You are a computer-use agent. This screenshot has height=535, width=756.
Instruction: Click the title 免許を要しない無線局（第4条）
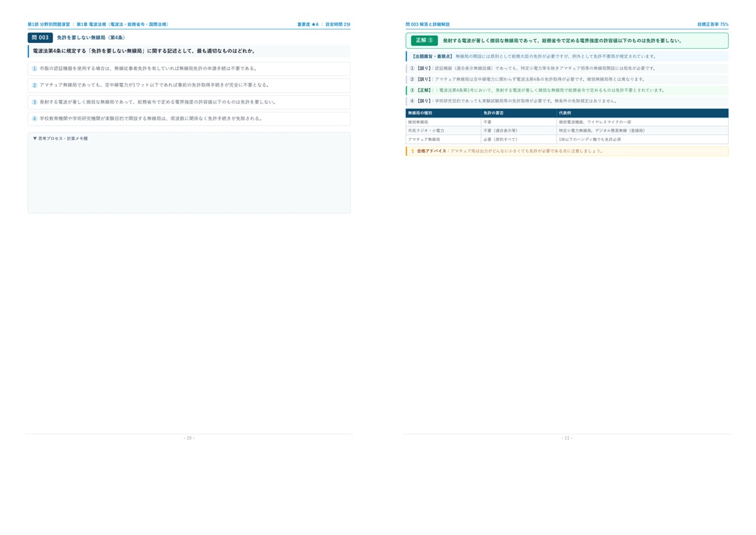(x=91, y=38)
